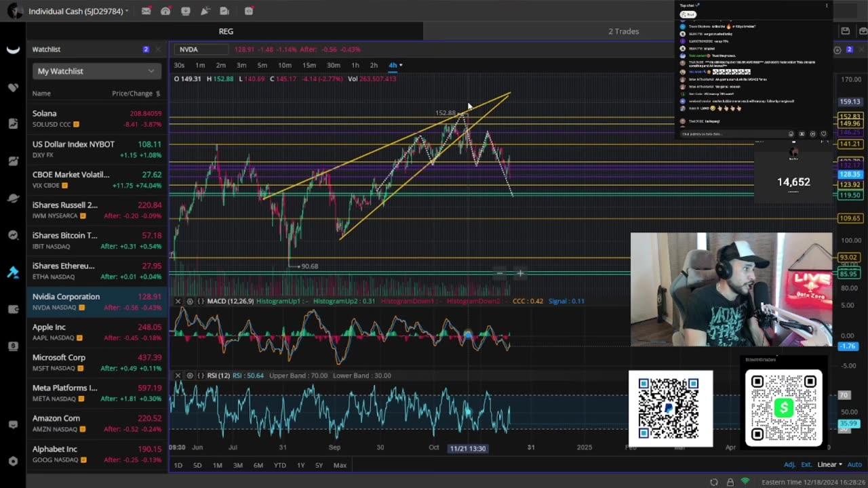868x488 pixels.
Task: Click the refresh icon in status bar
Action: tap(714, 482)
